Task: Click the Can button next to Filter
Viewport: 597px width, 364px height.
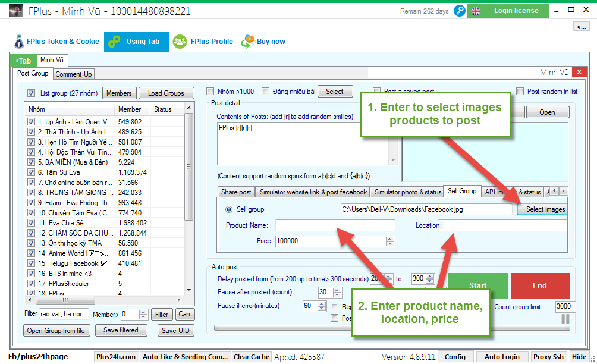Action: point(184,314)
